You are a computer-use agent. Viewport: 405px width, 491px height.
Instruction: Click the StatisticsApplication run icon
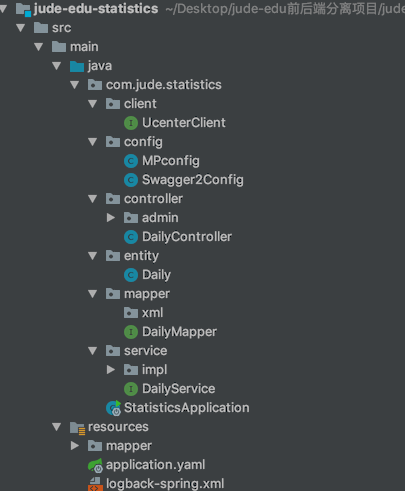coord(113,408)
